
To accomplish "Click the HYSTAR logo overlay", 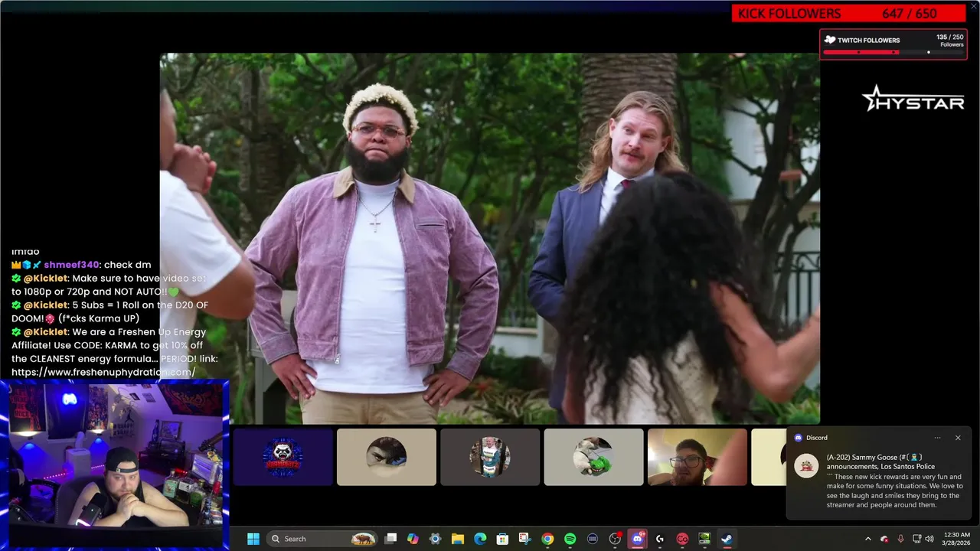I will pyautogui.click(x=913, y=98).
